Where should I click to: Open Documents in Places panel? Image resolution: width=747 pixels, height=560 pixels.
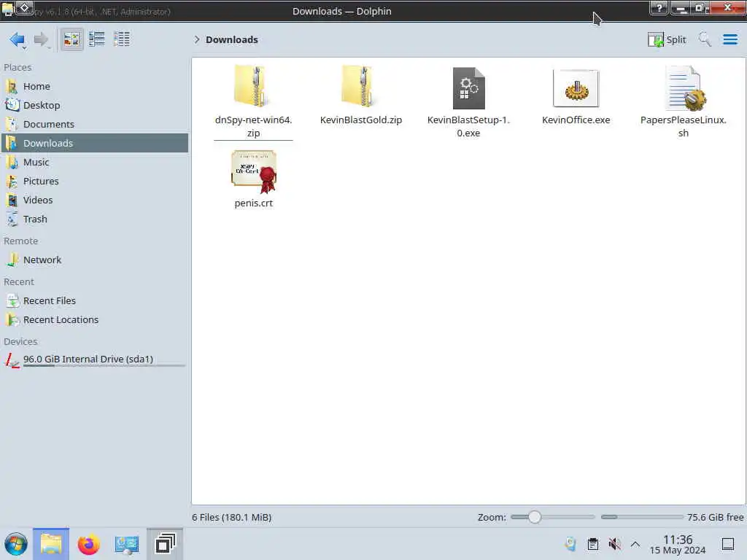point(95,124)
